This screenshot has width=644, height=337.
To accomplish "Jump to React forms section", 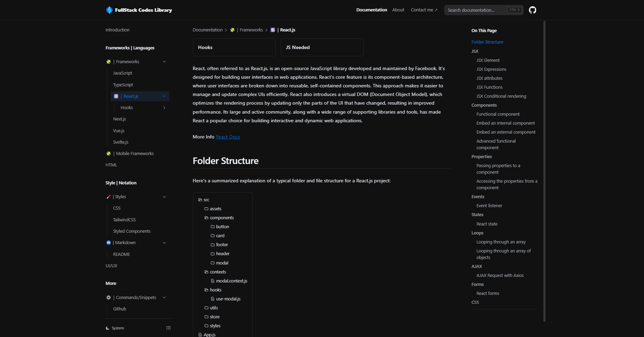I will [x=488, y=293].
